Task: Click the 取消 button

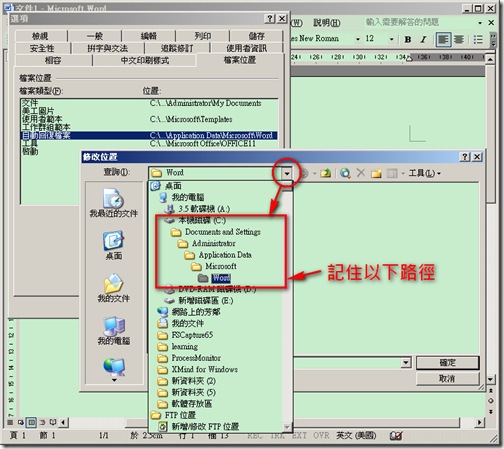Action: [x=447, y=379]
